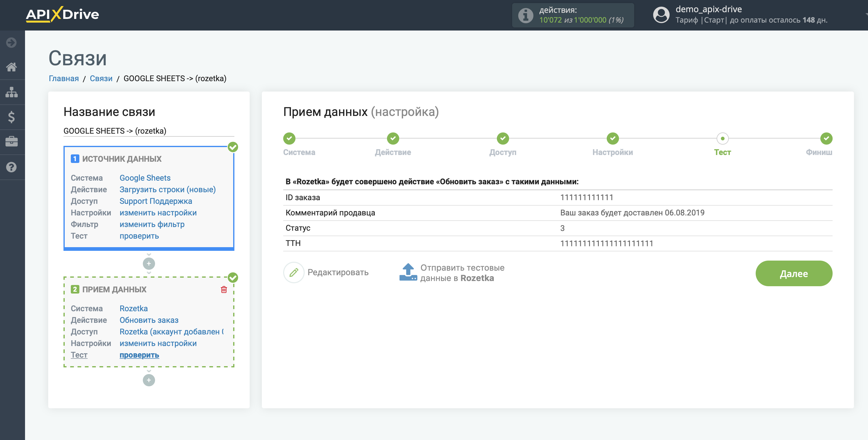
Task: Open the Обновить заказ action link
Action: [149, 320]
